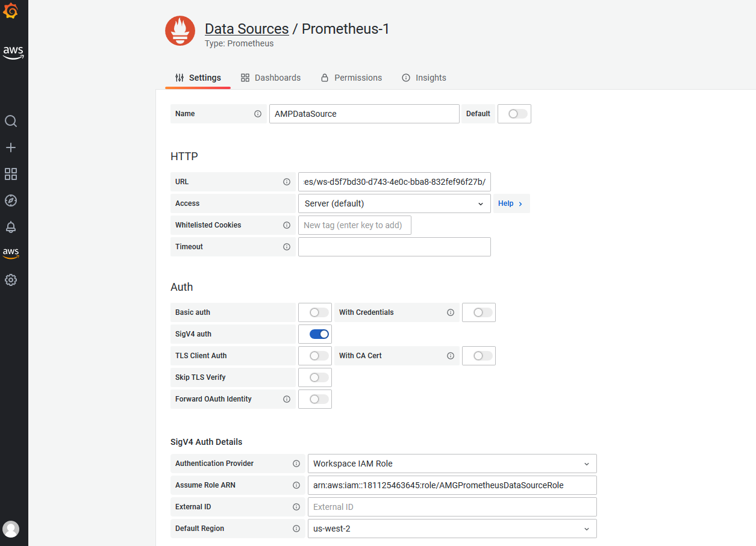Image resolution: width=756 pixels, height=546 pixels.
Task: Open the Dashboards grid icon in sidebar
Action: tap(11, 174)
